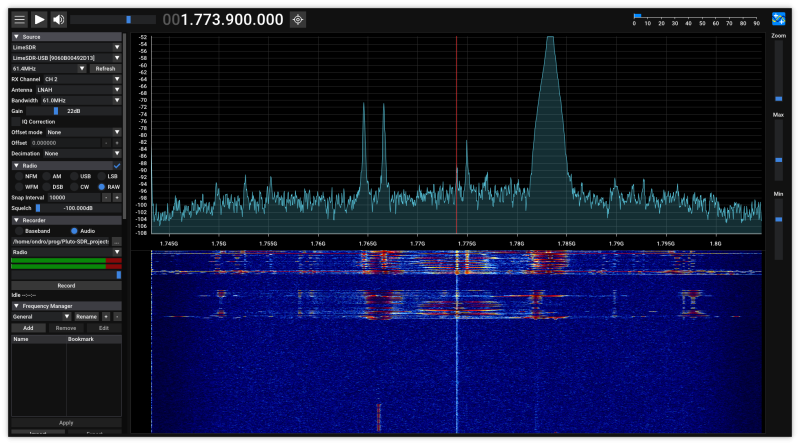800x445 pixels.
Task: Click the Offset plus button
Action: (x=117, y=143)
